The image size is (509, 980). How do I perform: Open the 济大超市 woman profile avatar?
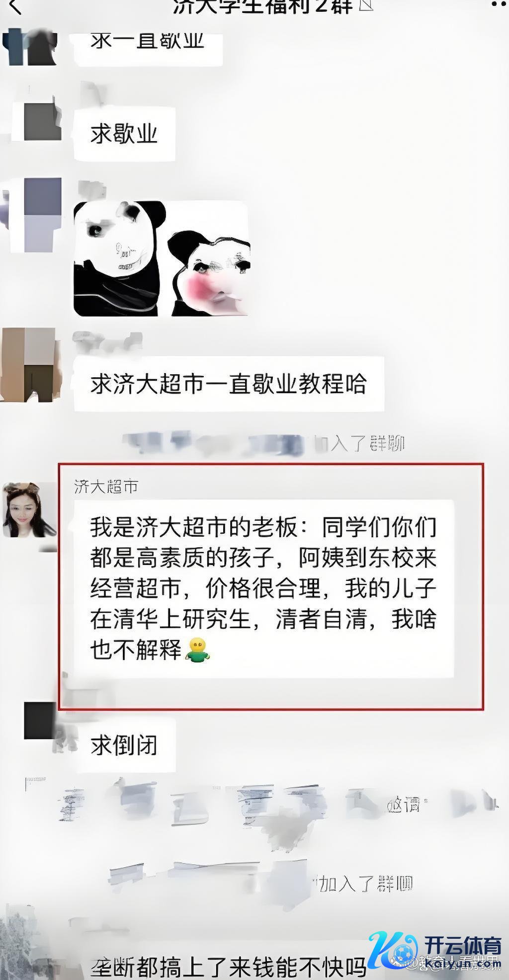point(29,510)
